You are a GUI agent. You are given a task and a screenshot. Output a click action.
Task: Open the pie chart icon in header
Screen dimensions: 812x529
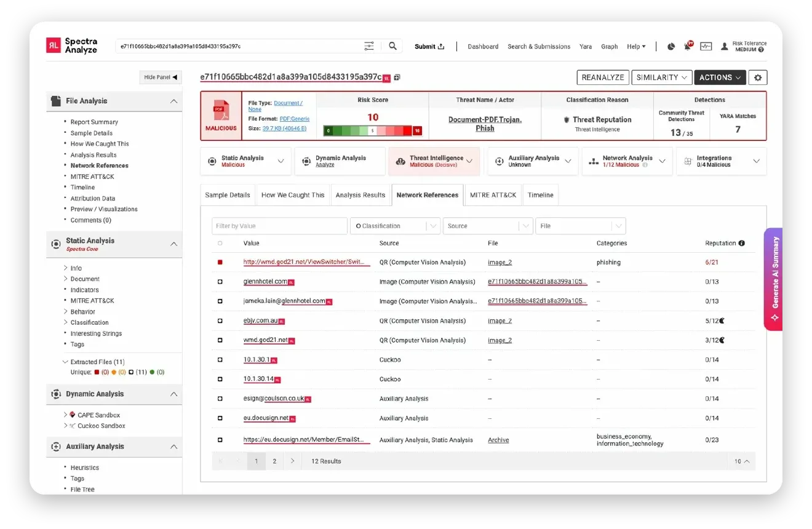[671, 47]
